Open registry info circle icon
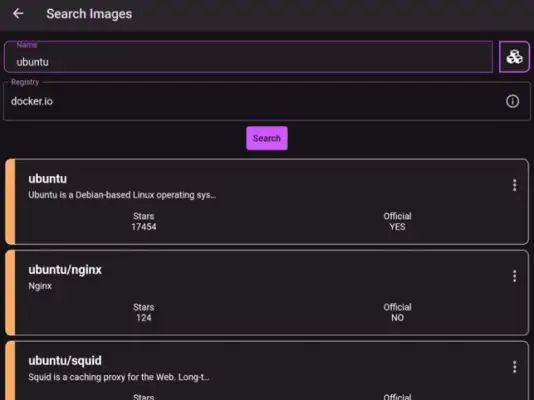 (512, 101)
